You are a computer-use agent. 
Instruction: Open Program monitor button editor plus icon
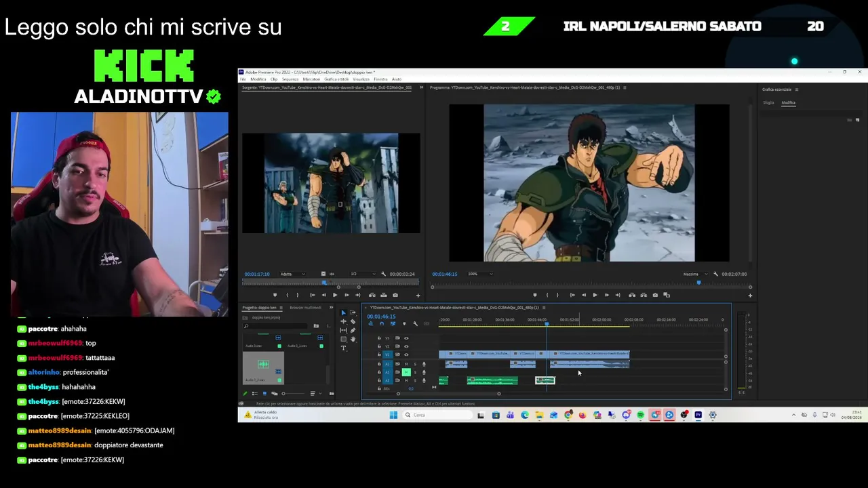click(750, 295)
